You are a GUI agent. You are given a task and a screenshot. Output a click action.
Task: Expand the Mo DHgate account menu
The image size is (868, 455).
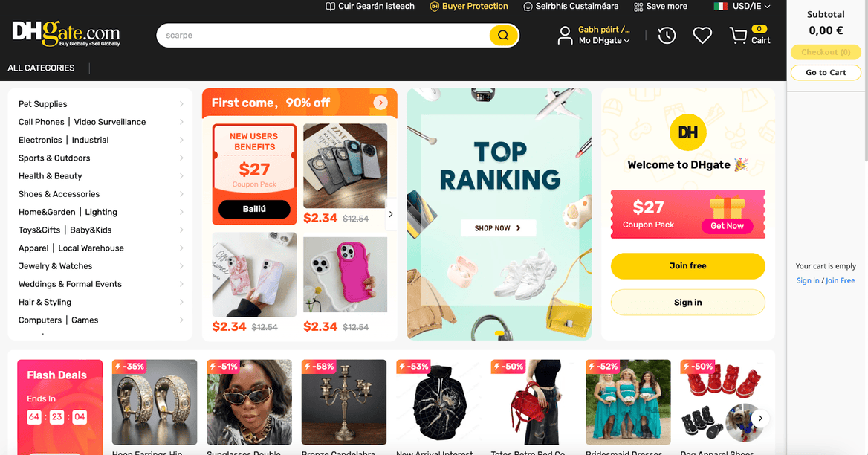click(604, 40)
